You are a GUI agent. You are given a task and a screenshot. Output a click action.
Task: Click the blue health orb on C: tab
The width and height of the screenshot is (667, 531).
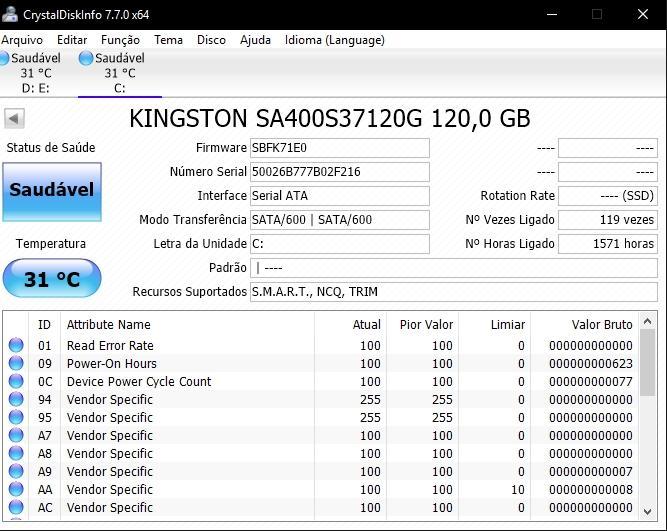pyautogui.click(x=86, y=58)
